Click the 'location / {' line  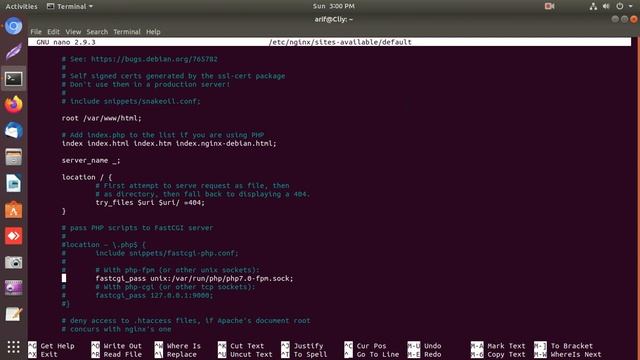coord(87,177)
